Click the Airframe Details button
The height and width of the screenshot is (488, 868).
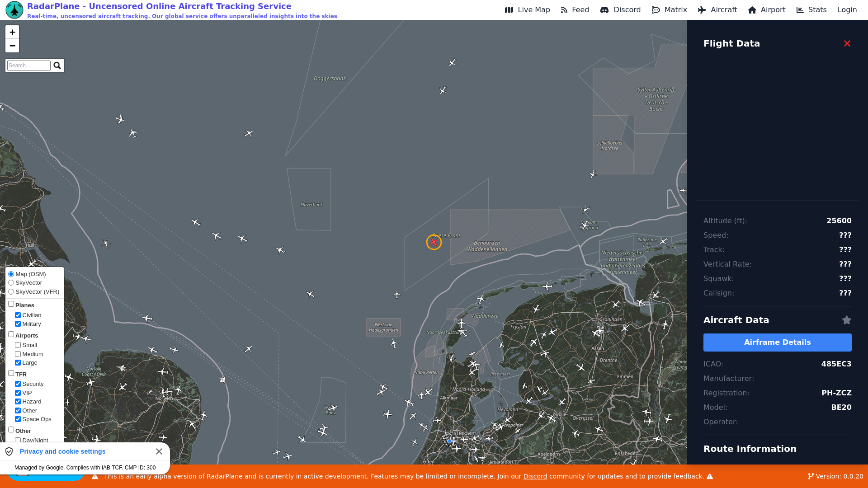777,343
